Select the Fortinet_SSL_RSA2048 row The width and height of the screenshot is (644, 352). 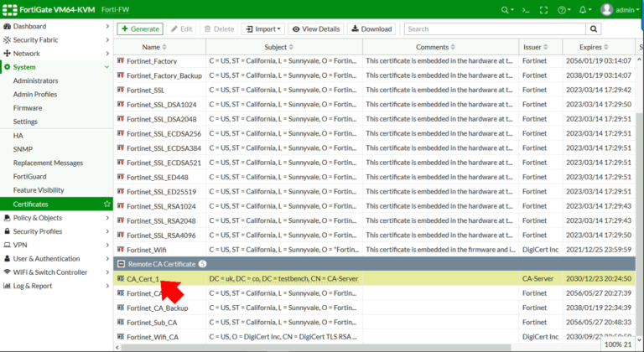[x=375, y=220]
